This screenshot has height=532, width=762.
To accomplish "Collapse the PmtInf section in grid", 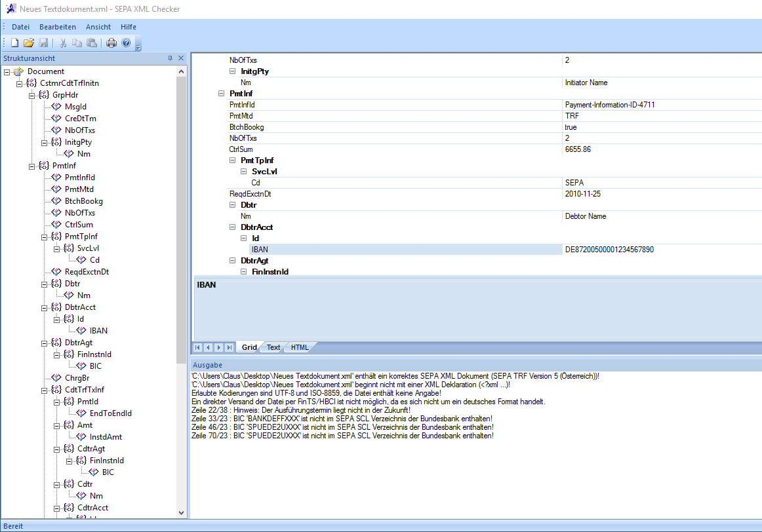I will pyautogui.click(x=222, y=94).
